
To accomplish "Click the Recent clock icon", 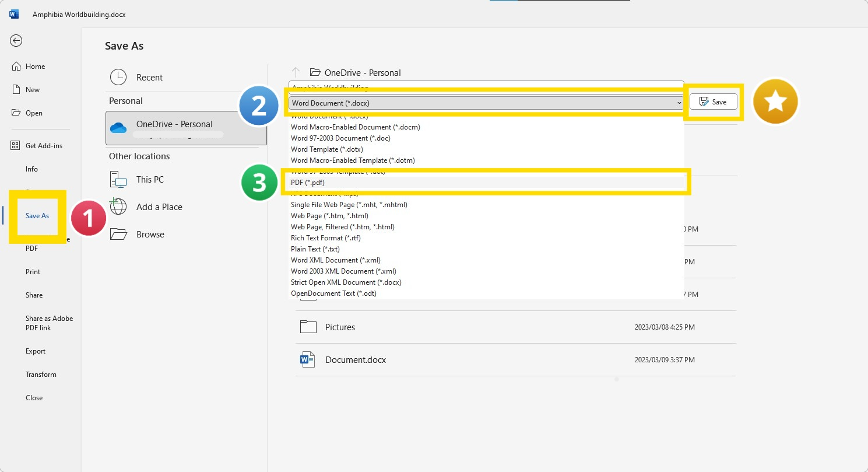I will coord(118,77).
